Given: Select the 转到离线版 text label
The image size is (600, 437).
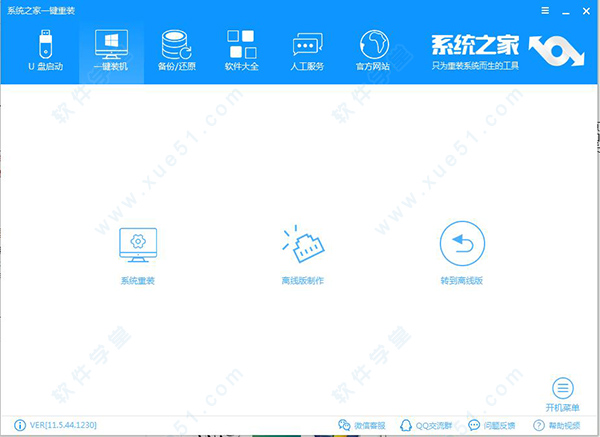Looking at the screenshot, I should click(462, 281).
